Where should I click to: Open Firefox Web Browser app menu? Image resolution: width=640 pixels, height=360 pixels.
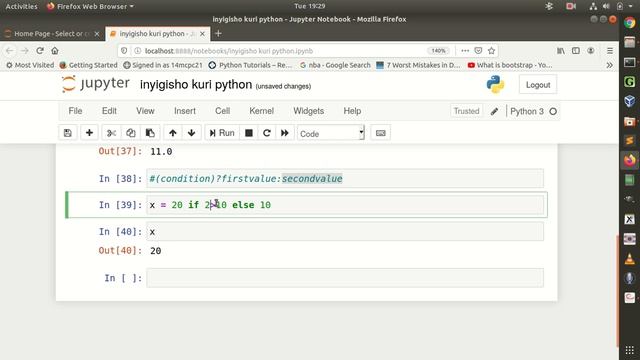pyautogui.click(x=91, y=6)
